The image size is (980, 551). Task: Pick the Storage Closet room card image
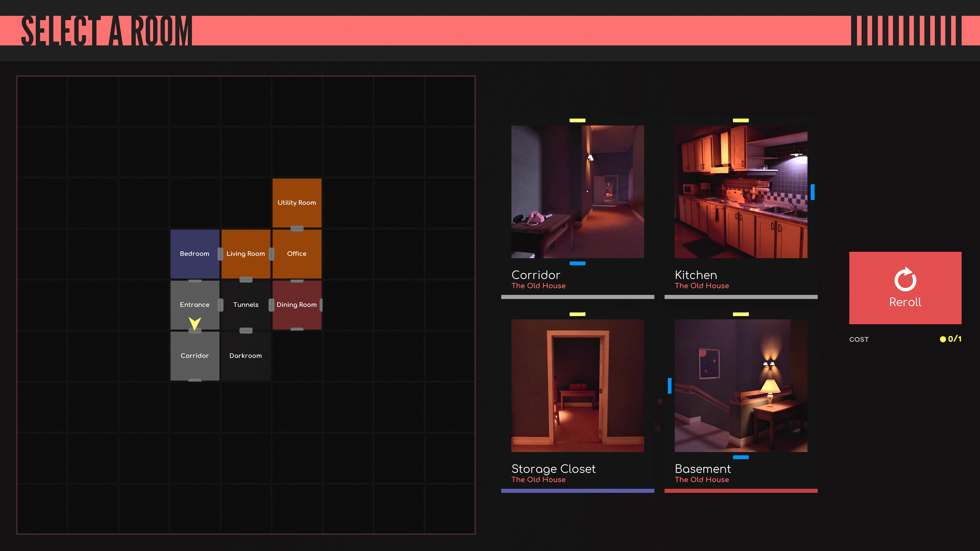578,386
